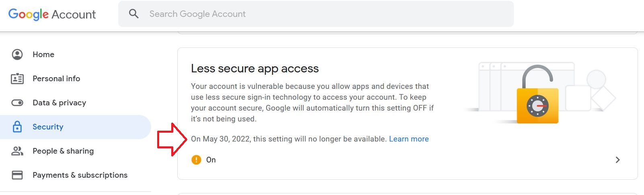Follow the Learn more link
The width and height of the screenshot is (644, 195).
tap(409, 139)
